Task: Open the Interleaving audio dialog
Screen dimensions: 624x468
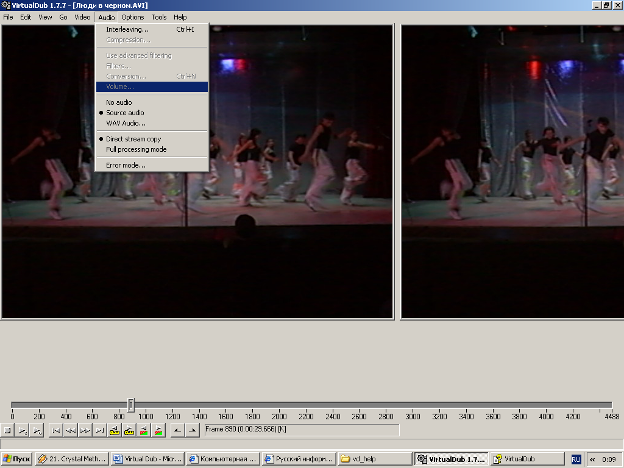Action: 127,29
